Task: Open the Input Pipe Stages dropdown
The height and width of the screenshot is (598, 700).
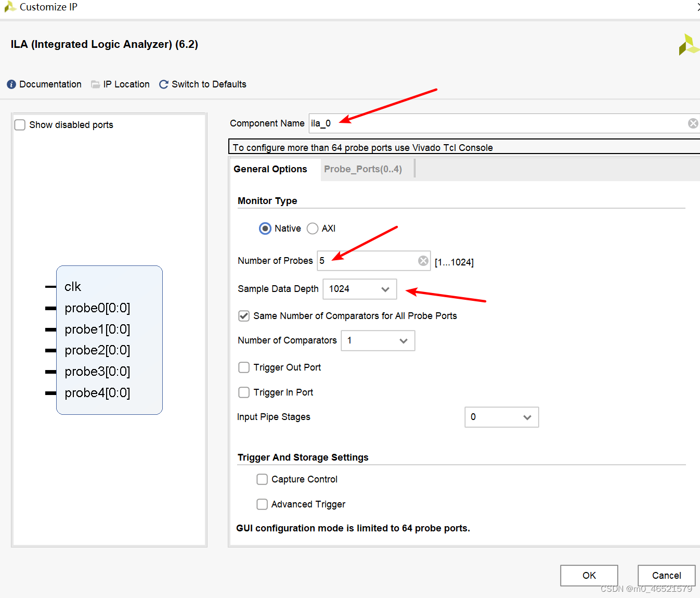Action: tap(502, 417)
